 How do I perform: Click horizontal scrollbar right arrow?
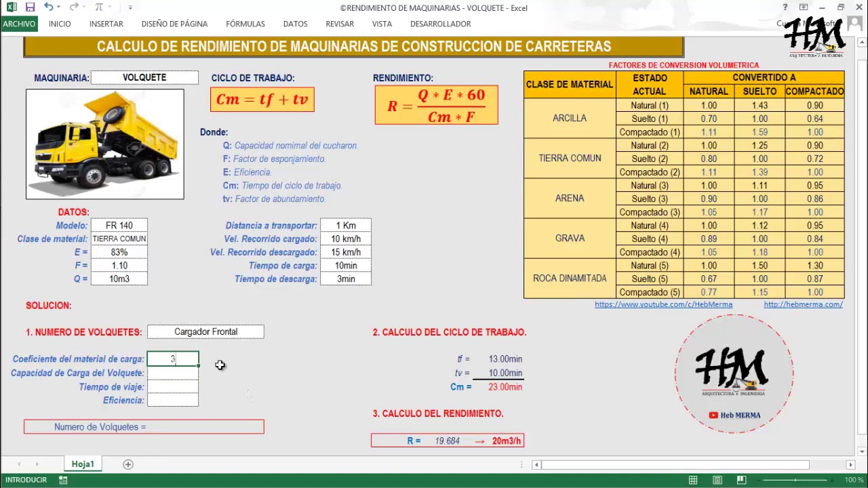coord(850,464)
